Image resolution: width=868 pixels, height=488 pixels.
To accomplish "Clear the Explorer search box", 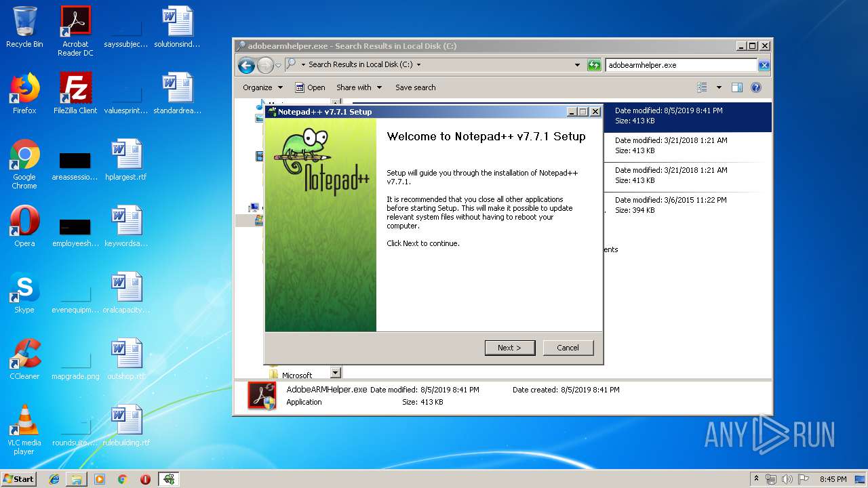I will coord(764,65).
